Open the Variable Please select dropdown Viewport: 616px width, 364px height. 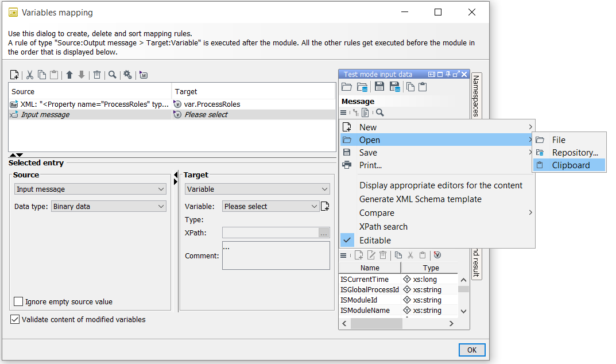pos(270,207)
